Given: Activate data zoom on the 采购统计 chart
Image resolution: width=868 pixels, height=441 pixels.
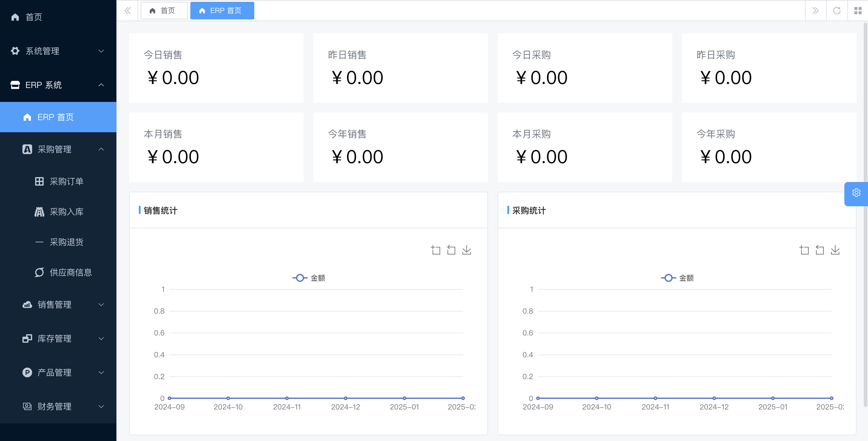Looking at the screenshot, I should pos(804,250).
